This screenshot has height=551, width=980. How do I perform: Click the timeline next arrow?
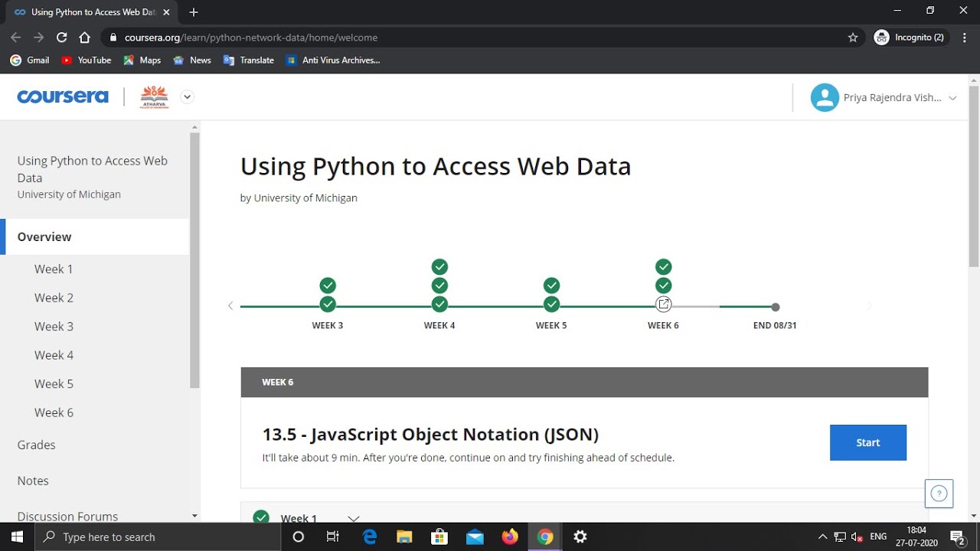[x=868, y=306]
